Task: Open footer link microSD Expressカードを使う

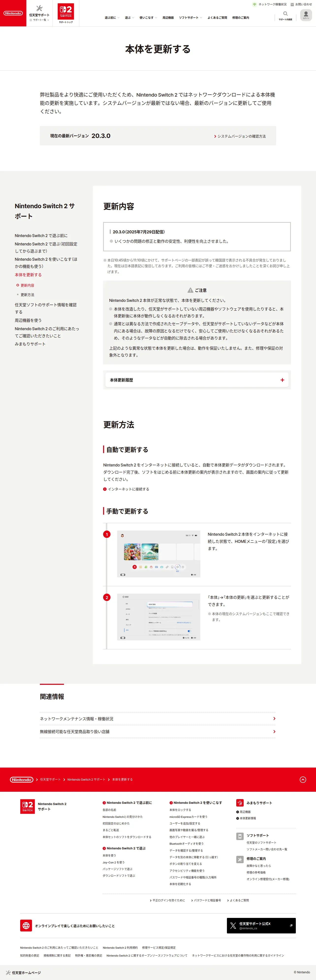Action: point(188,817)
